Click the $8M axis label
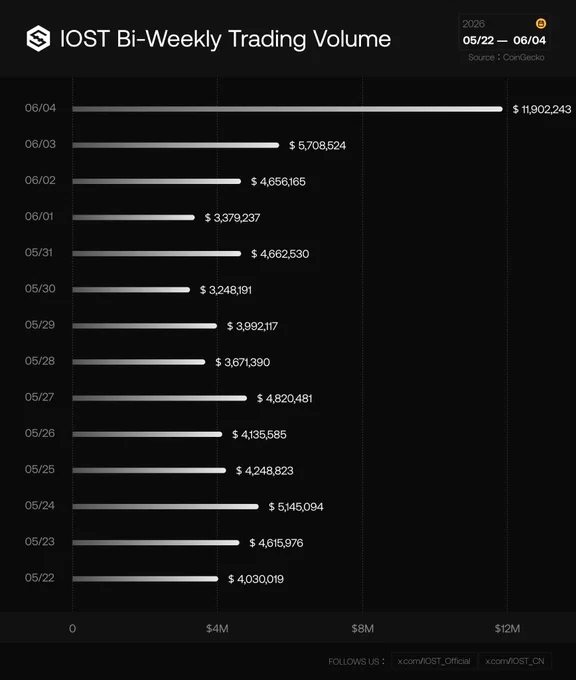This screenshot has width=576, height=680. click(363, 628)
